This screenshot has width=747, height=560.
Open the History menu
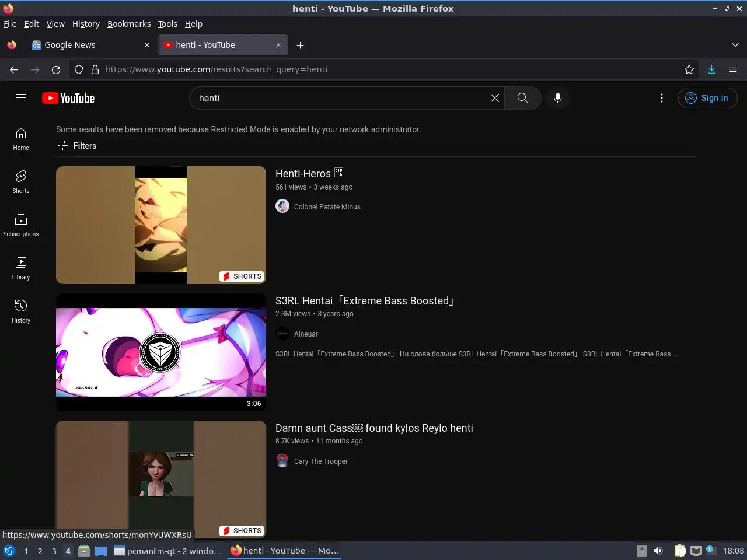pos(86,24)
